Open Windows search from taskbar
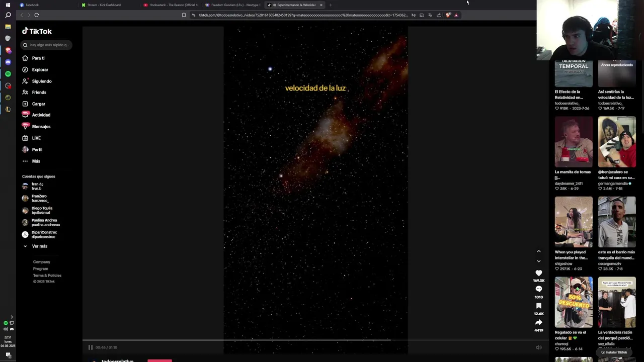Viewport: 644px width, 362px height. pos(8,16)
